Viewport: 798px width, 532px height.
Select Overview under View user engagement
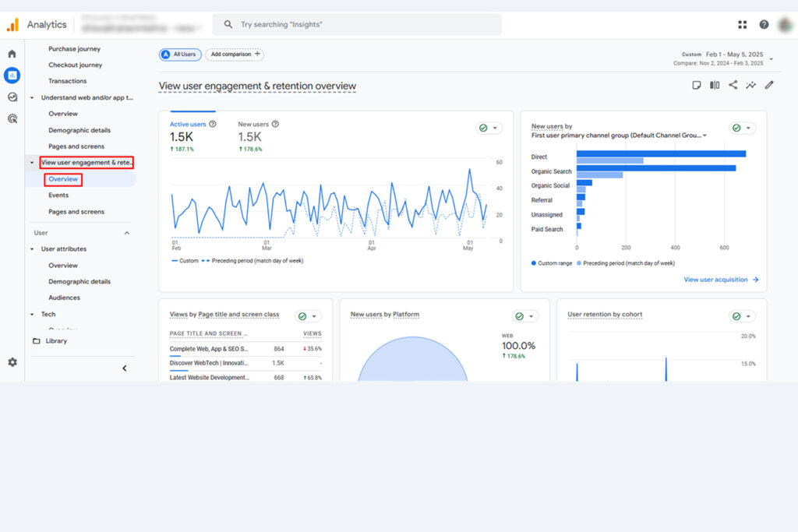click(x=63, y=179)
